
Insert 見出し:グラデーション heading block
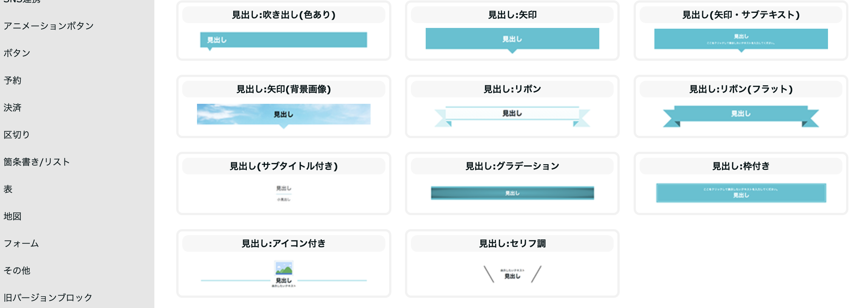pyautogui.click(x=512, y=193)
